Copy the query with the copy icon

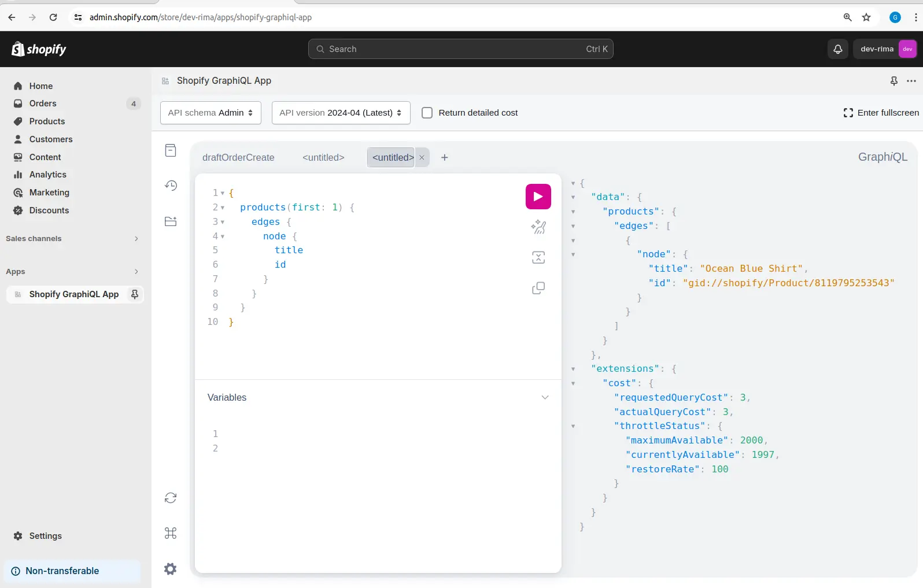[x=538, y=288]
